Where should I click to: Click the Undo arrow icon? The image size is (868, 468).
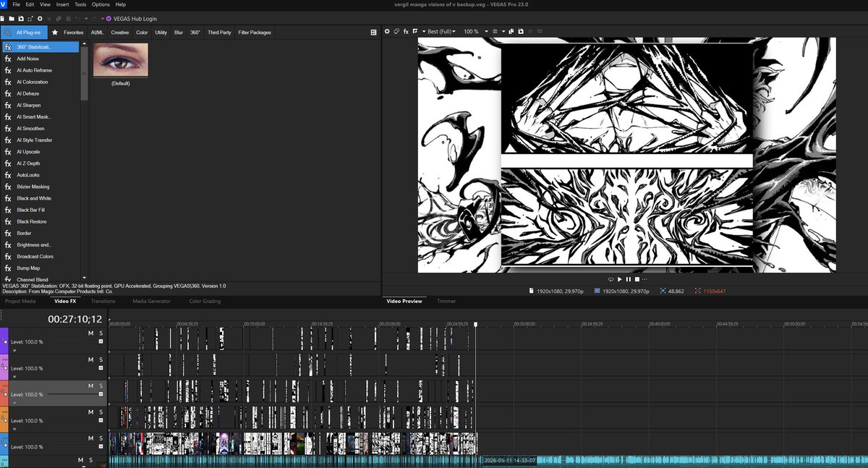click(78, 19)
